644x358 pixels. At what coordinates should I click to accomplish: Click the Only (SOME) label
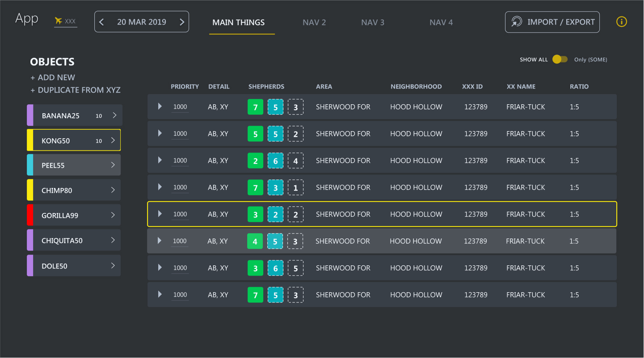point(591,60)
